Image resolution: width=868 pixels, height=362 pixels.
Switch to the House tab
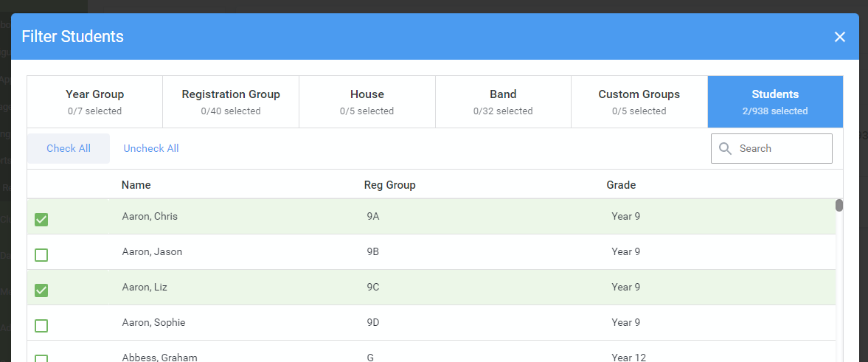[367, 102]
